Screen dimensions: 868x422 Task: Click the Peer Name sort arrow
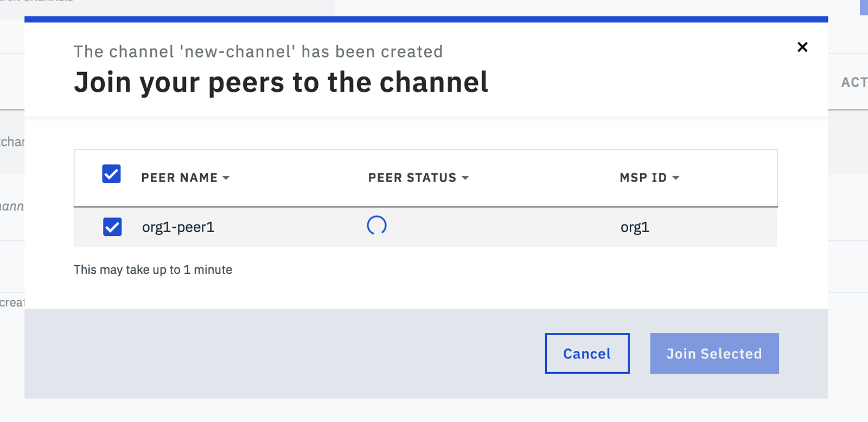pyautogui.click(x=226, y=178)
